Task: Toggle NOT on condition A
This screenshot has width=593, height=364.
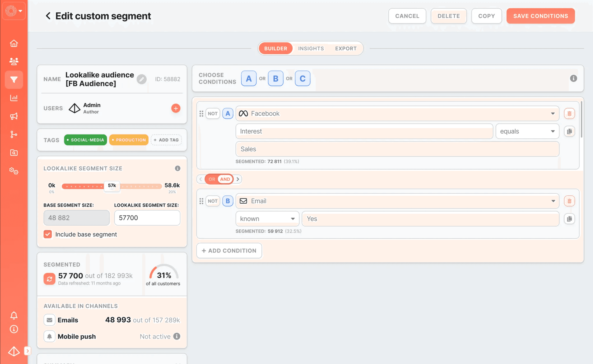Action: point(213,113)
